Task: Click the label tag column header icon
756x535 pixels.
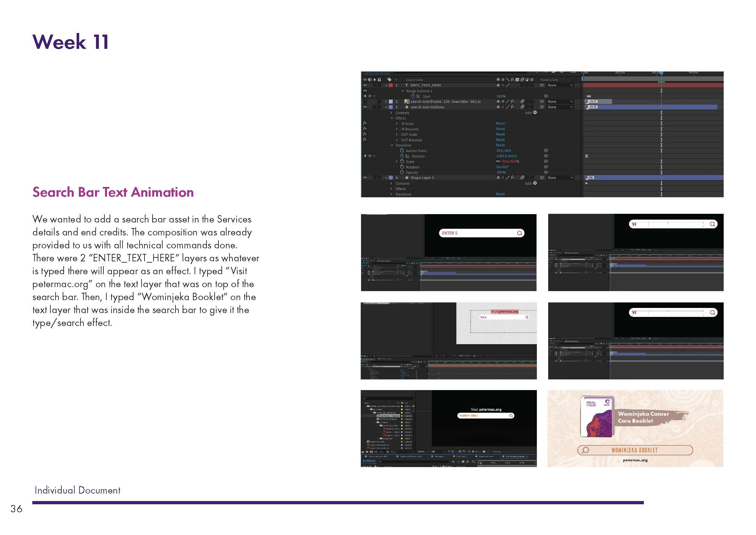Action: (x=389, y=79)
